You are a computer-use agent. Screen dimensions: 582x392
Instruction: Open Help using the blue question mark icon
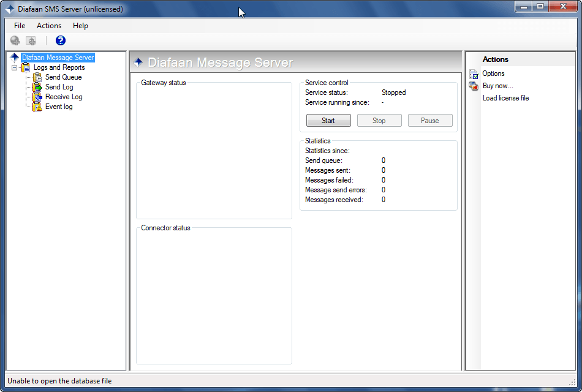click(59, 40)
